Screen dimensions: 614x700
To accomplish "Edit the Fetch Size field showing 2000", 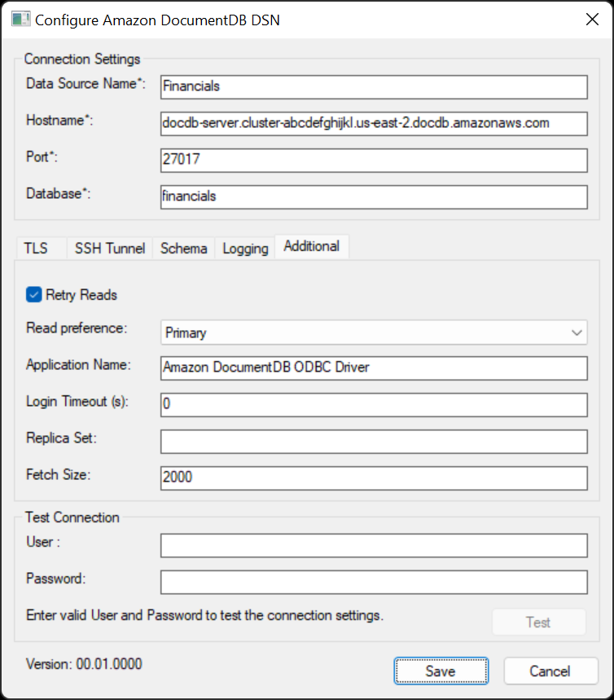I will click(x=374, y=478).
